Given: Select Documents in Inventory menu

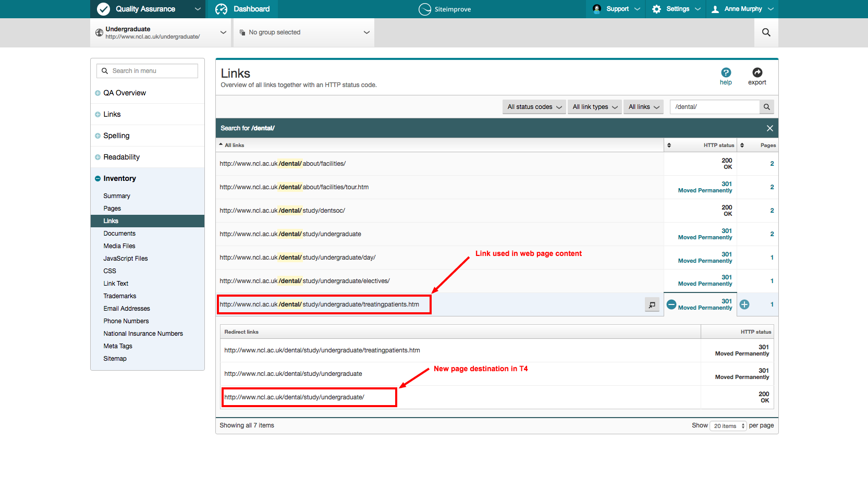Looking at the screenshot, I should coord(119,234).
